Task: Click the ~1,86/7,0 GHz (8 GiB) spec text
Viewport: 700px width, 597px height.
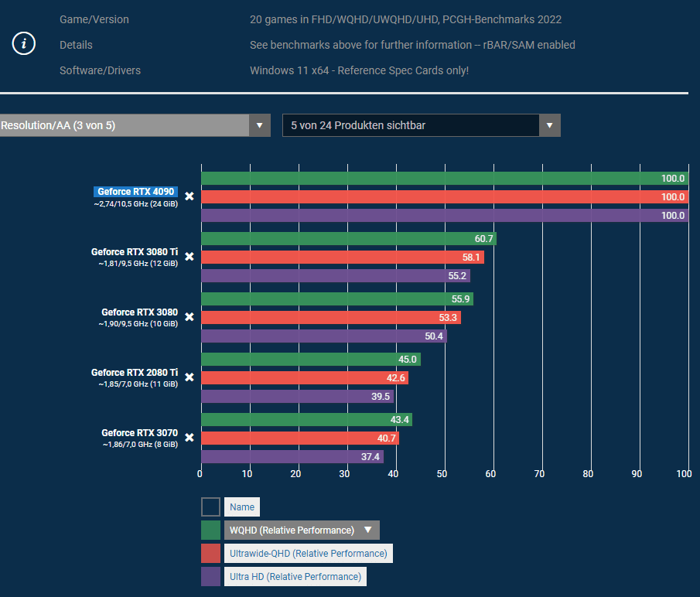Action: (140, 444)
